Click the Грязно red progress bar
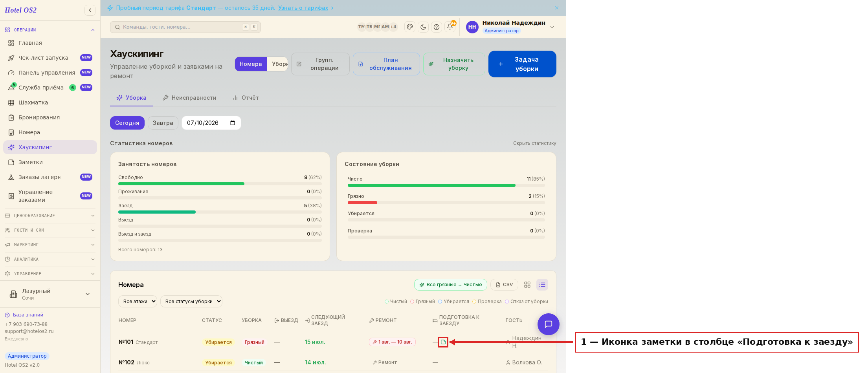 pyautogui.click(x=362, y=203)
